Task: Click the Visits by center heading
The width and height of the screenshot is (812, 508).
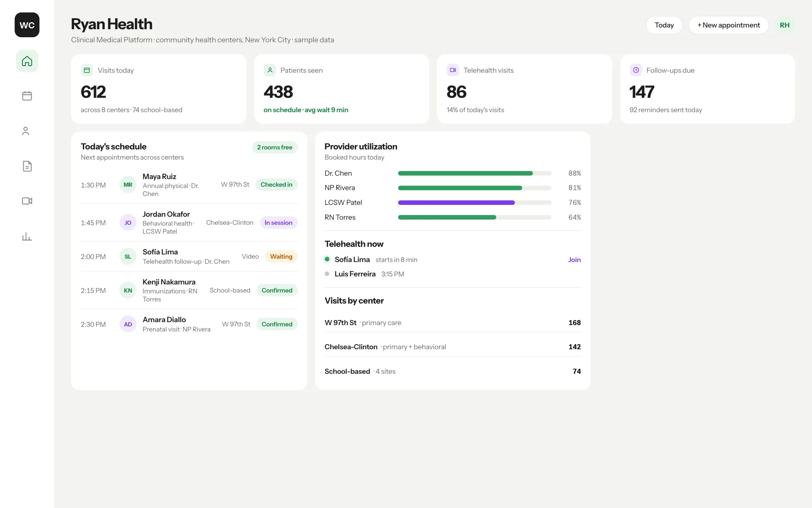Action: point(354,301)
